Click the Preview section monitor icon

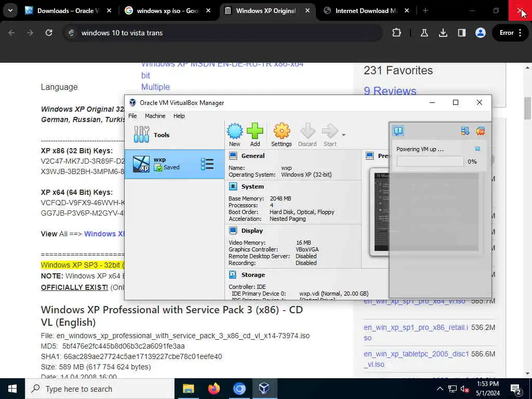pyautogui.click(x=370, y=156)
